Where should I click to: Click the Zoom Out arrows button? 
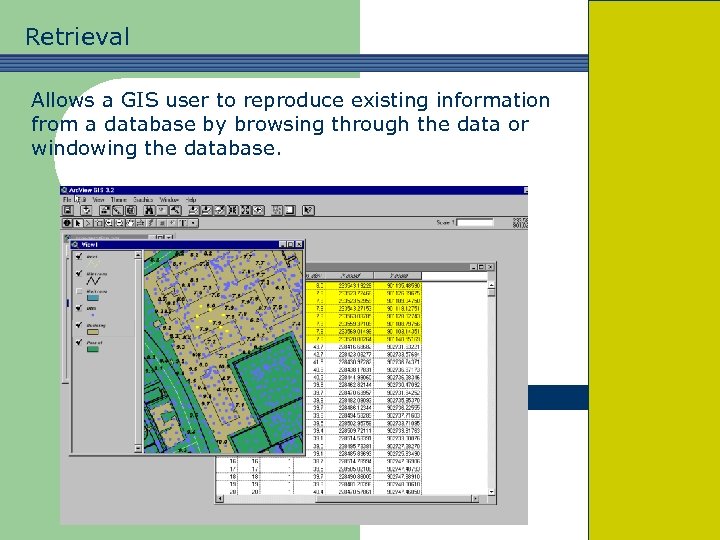(x=245, y=210)
